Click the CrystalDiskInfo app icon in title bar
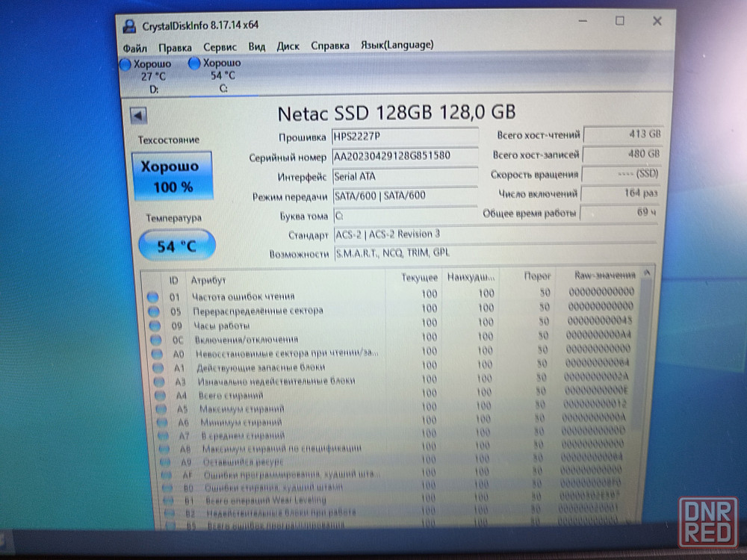This screenshot has width=747, height=560. [x=130, y=26]
